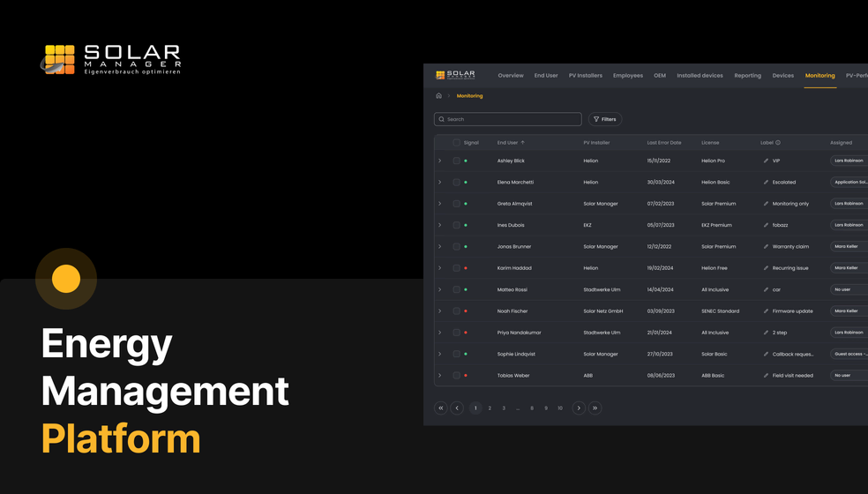Image resolution: width=868 pixels, height=494 pixels.
Task: Expand the Sophie Lindqvist row
Action: 440,354
